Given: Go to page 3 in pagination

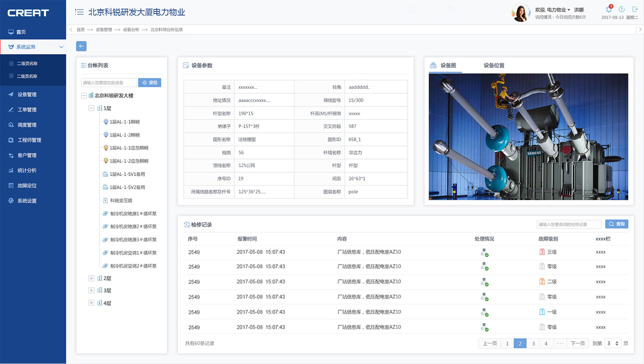Looking at the screenshot, I should pos(533,343).
